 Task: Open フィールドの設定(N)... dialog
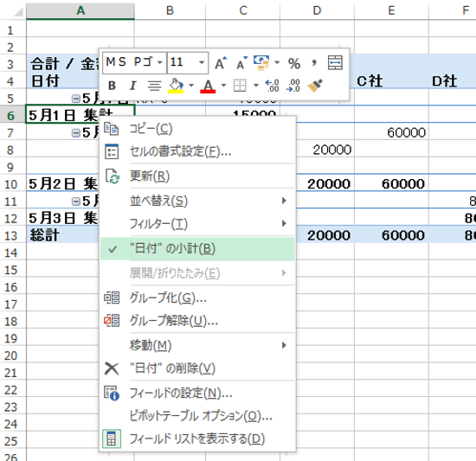click(197, 393)
